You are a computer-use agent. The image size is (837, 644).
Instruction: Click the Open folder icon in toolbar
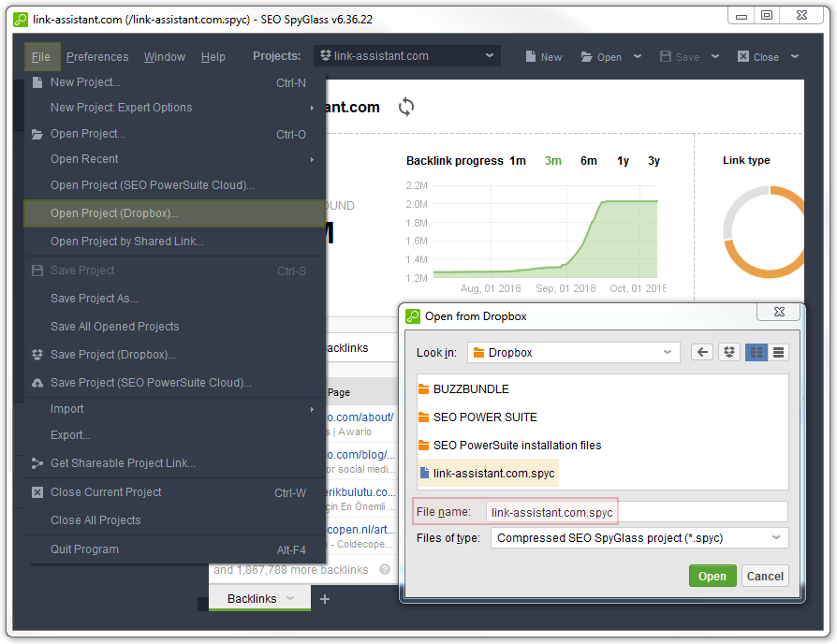pyautogui.click(x=587, y=56)
